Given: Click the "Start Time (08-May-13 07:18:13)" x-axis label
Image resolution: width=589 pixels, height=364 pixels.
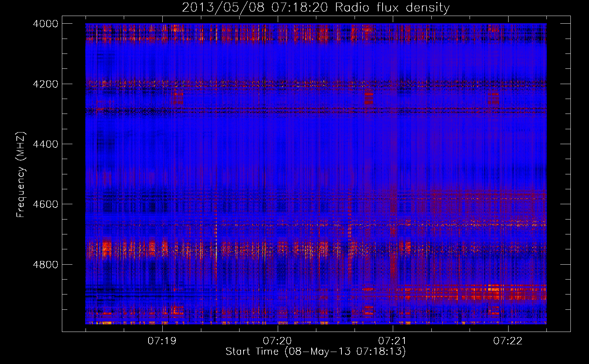Looking at the screenshot, I should (316, 352).
